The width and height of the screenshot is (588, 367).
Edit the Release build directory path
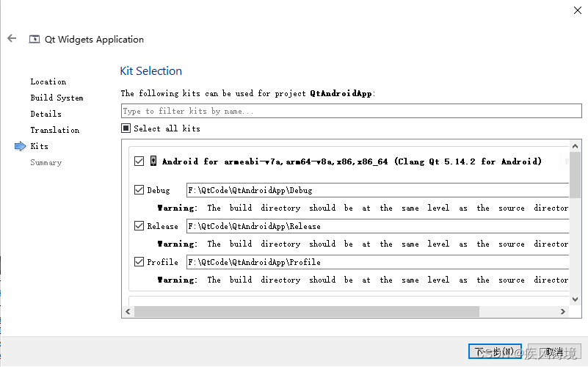(x=377, y=226)
